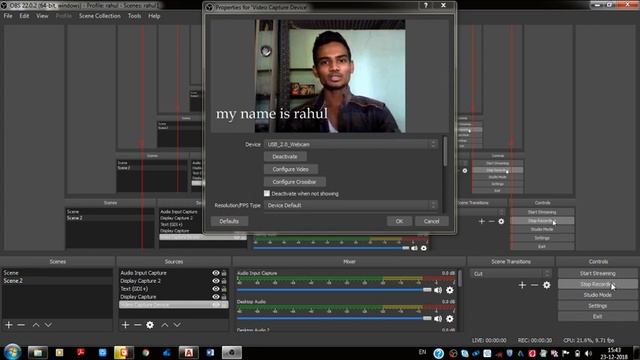640x360 pixels.
Task: Click Start Streaming in Controls panel
Action: point(598,273)
